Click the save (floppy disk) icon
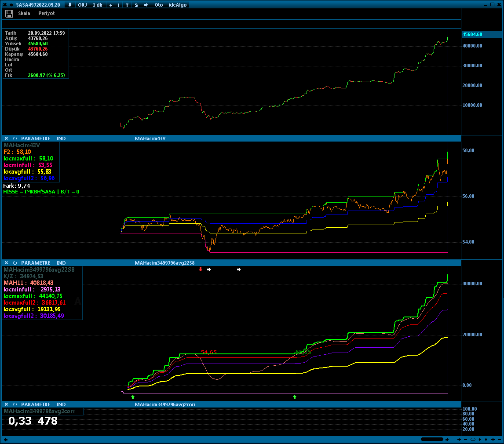The width and height of the screenshot is (504, 444). coord(9,14)
